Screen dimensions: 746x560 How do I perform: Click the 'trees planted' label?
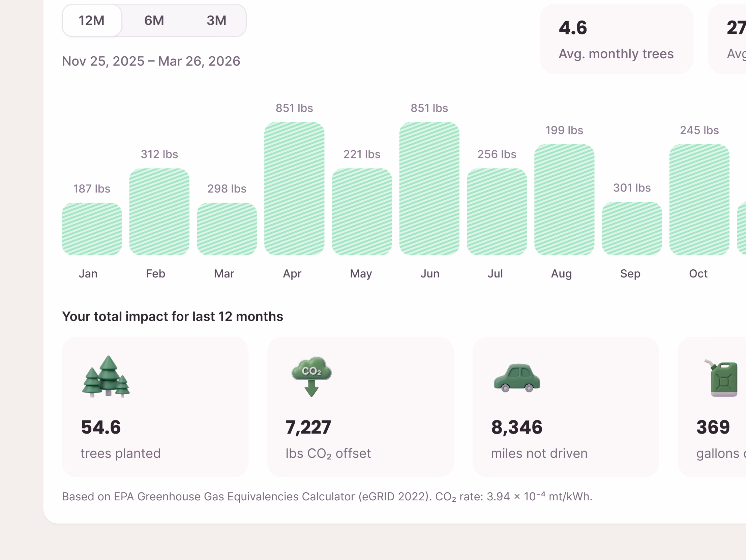click(x=121, y=453)
